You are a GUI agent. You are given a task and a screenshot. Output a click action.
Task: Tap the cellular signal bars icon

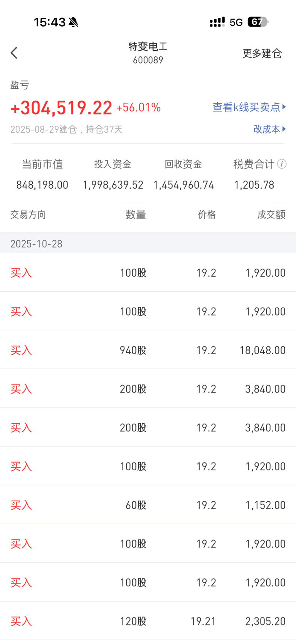pyautogui.click(x=217, y=22)
